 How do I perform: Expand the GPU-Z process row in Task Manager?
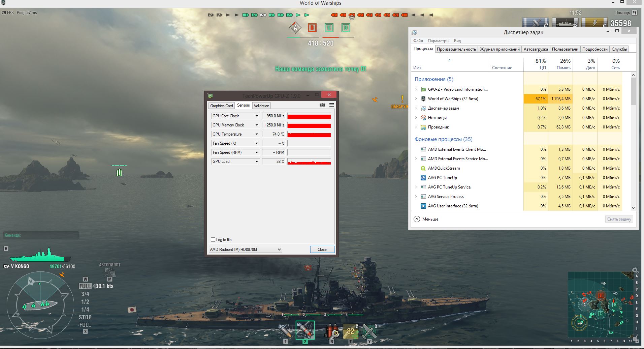[x=416, y=89]
